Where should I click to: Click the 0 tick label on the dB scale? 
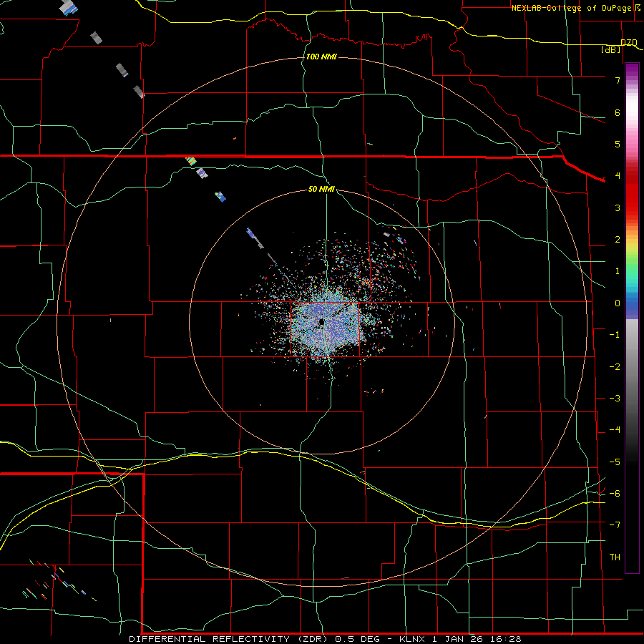pyautogui.click(x=618, y=303)
